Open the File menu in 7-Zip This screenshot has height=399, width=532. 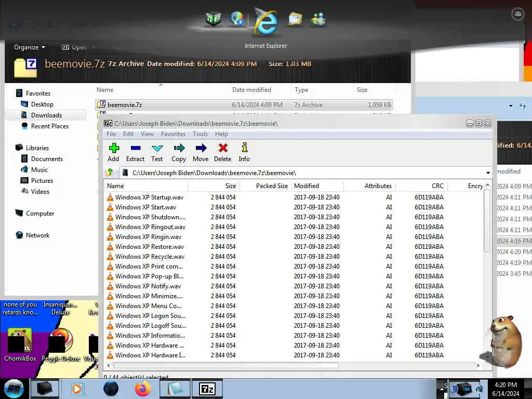(111, 134)
